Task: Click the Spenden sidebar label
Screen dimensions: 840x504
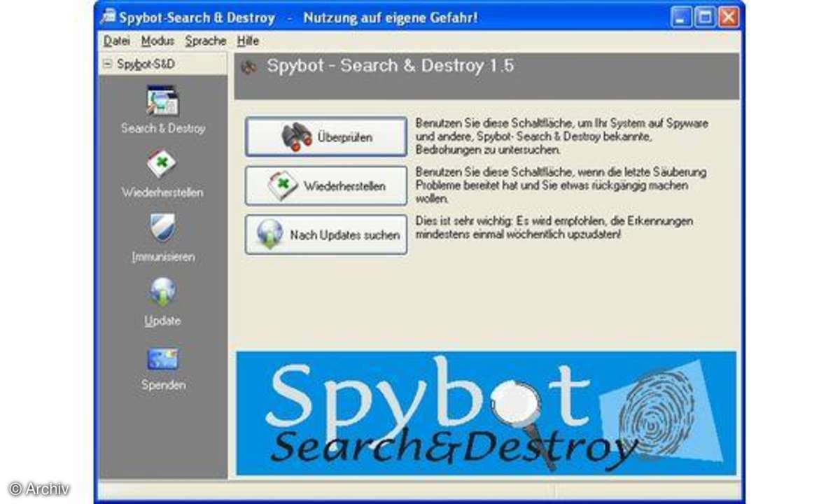Action: coord(163,385)
